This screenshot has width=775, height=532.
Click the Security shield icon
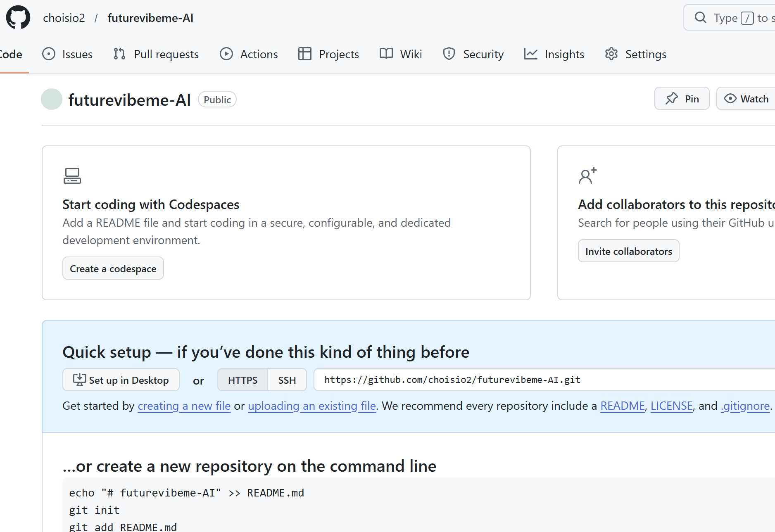[x=449, y=54]
